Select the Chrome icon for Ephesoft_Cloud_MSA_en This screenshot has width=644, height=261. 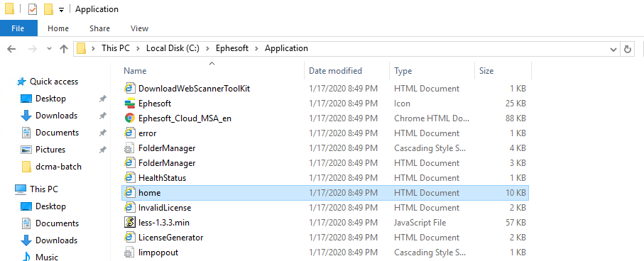(130, 118)
